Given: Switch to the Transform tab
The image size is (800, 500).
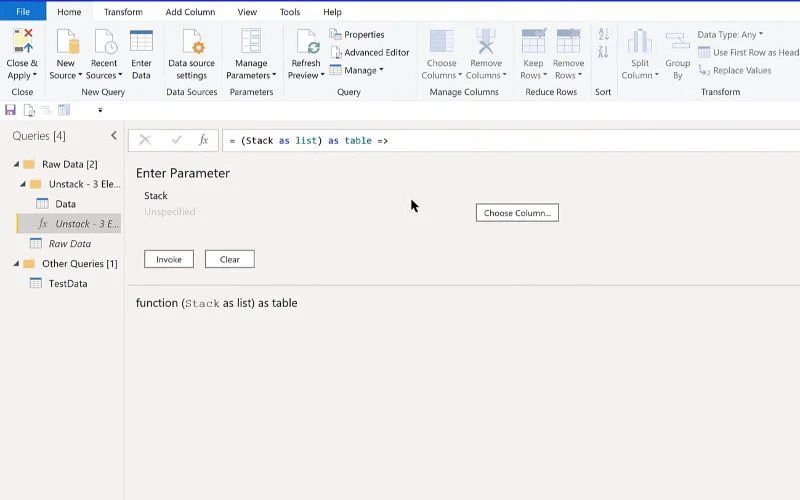Looking at the screenshot, I should [x=123, y=12].
